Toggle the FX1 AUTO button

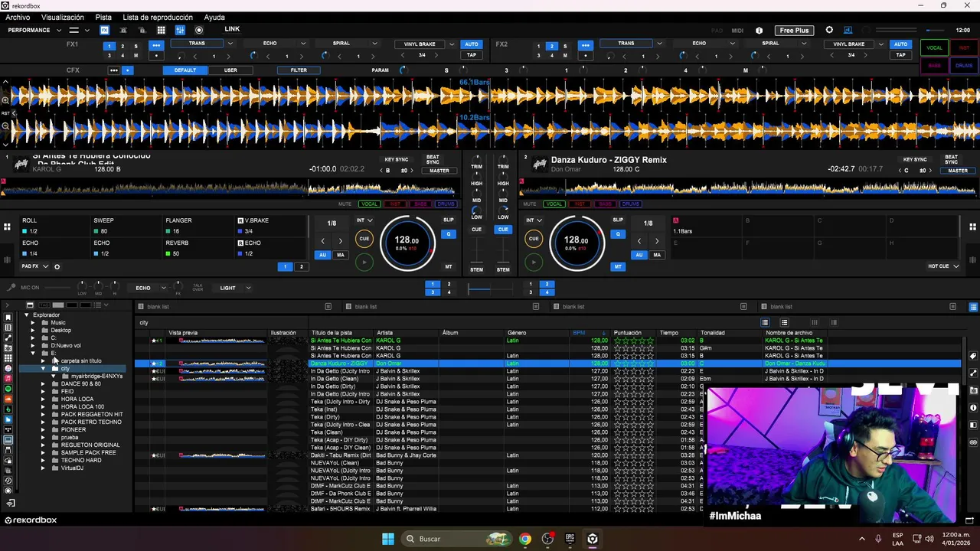[472, 44]
